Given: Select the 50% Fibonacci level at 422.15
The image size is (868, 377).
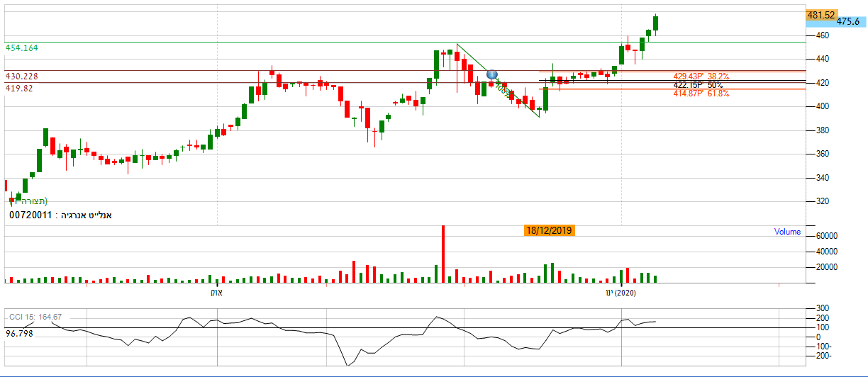Looking at the screenshot, I should tap(698, 85).
